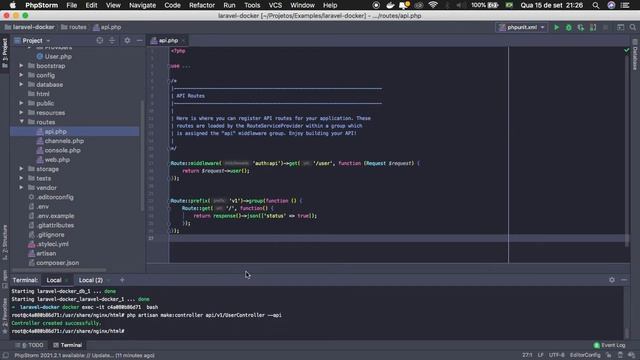Click the routes breadcrumb in navigation bar
Viewport: 640px width, 360px height.
pos(74,27)
